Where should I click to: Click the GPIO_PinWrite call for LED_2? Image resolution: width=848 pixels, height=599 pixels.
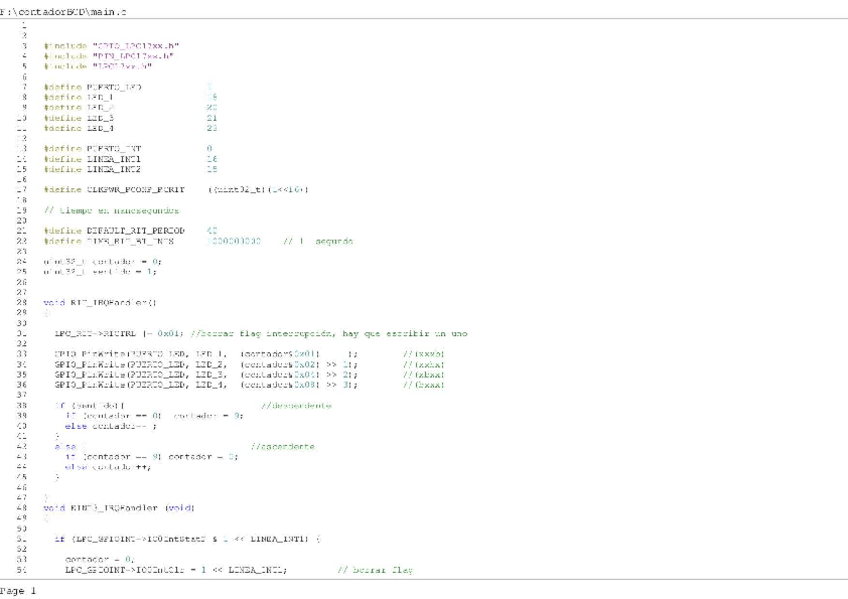200,364
